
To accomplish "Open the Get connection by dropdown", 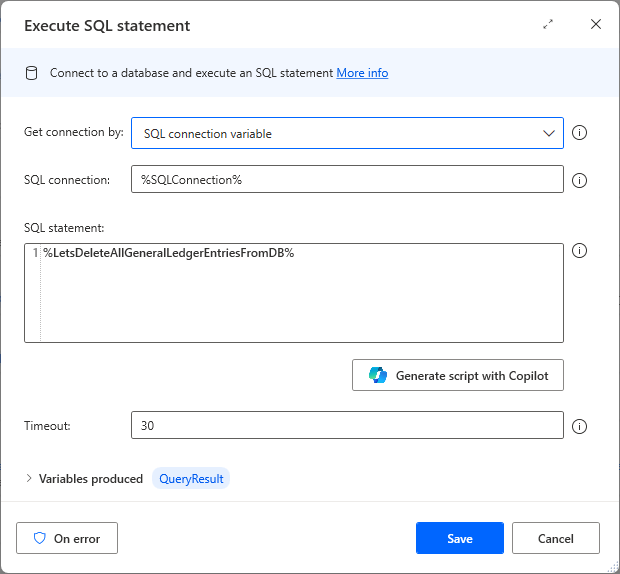I will pyautogui.click(x=347, y=133).
